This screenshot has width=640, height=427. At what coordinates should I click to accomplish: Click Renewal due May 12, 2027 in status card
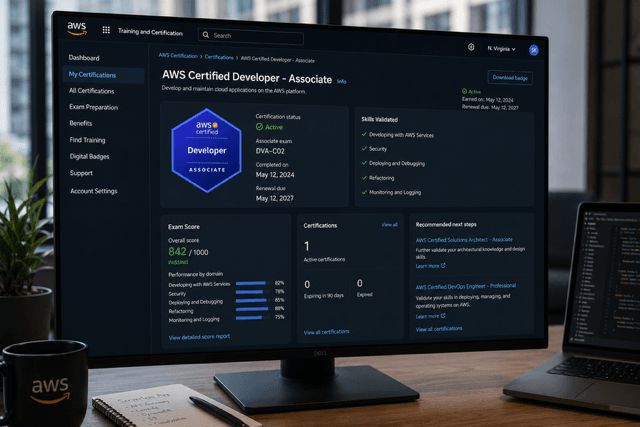(275, 198)
